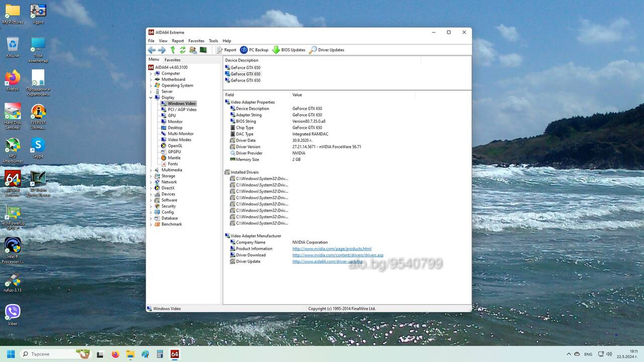Open TechPowerUp GPU-Z desktop icon
Screen dimensions: 644x362
(x=13, y=218)
